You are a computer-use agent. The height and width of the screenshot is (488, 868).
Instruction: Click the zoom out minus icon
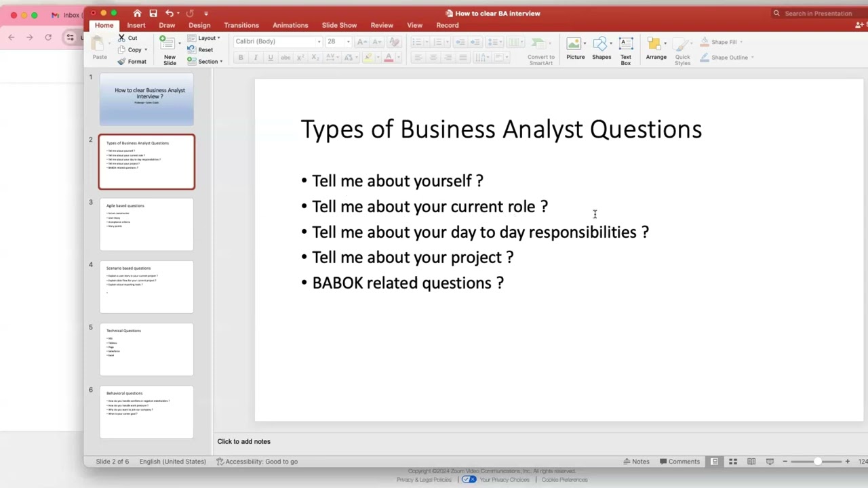point(785,462)
